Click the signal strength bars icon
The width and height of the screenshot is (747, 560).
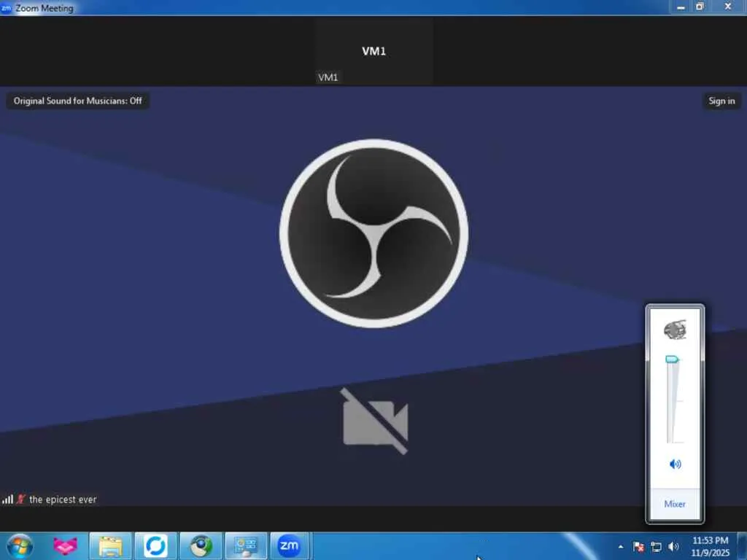pos(7,499)
